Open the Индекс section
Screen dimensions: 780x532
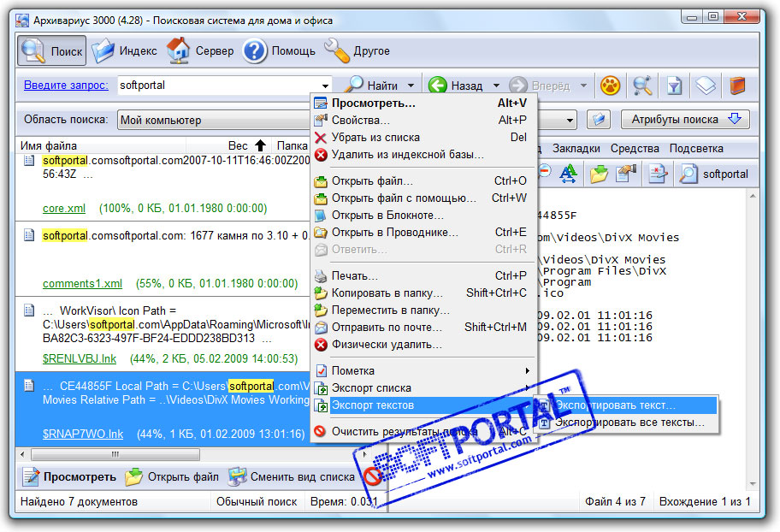coord(124,50)
